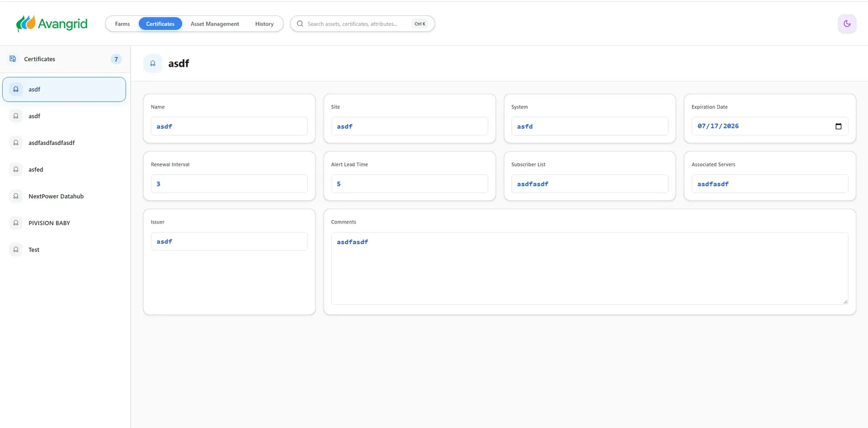The image size is (868, 428).
Task: Click the certificate icon for PIVISION BABY
Action: click(x=16, y=223)
